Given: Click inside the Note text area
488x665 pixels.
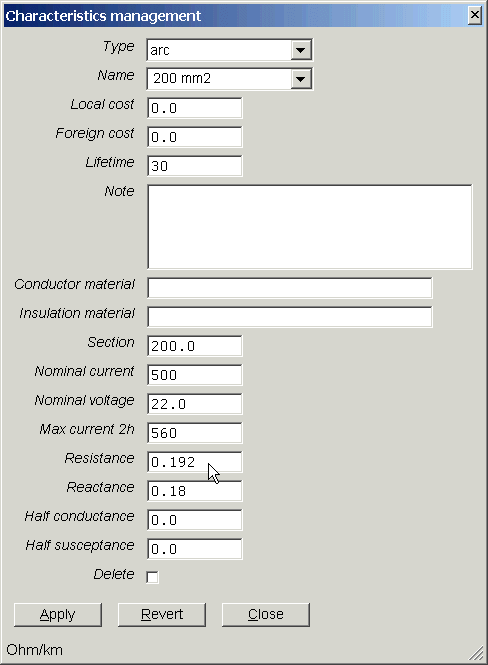Looking at the screenshot, I should click(x=310, y=226).
